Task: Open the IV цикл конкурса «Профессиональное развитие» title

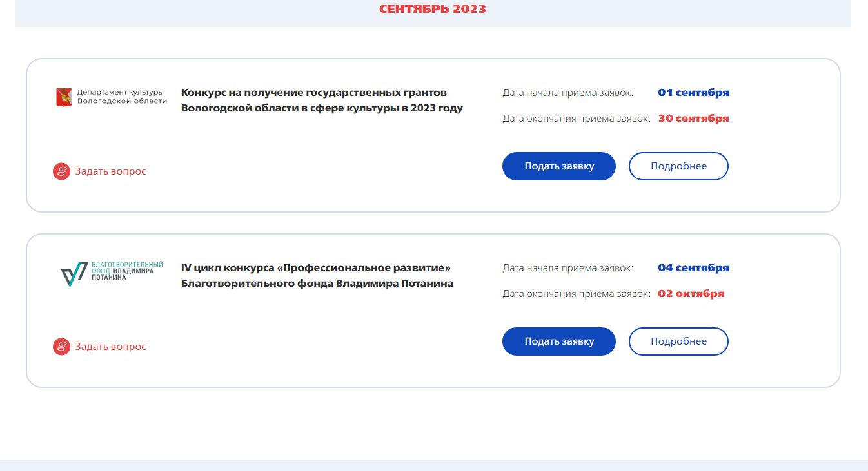Action: click(x=317, y=276)
